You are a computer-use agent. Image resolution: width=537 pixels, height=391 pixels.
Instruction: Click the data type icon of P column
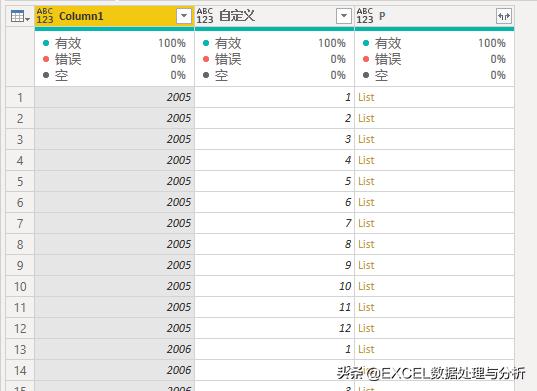365,16
